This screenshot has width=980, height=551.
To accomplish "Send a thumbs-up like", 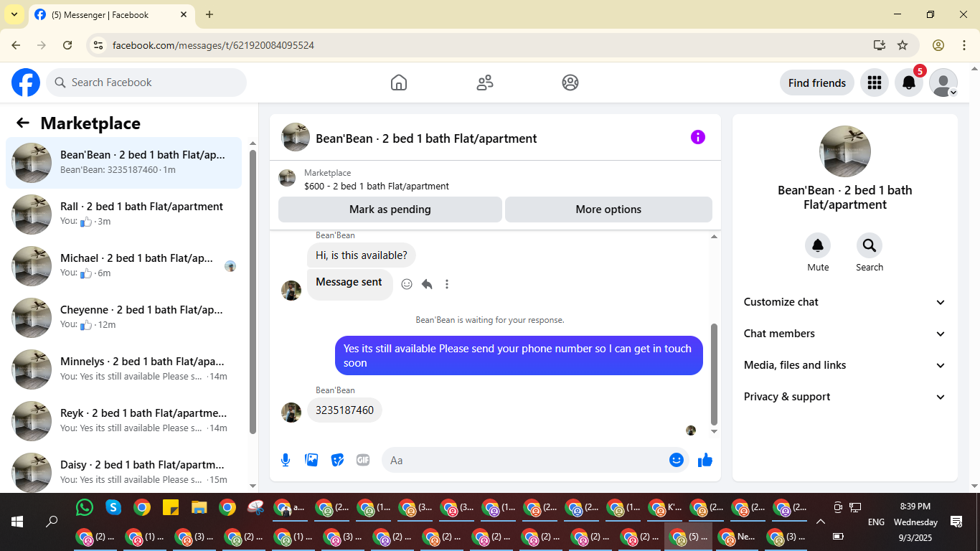I will [705, 460].
